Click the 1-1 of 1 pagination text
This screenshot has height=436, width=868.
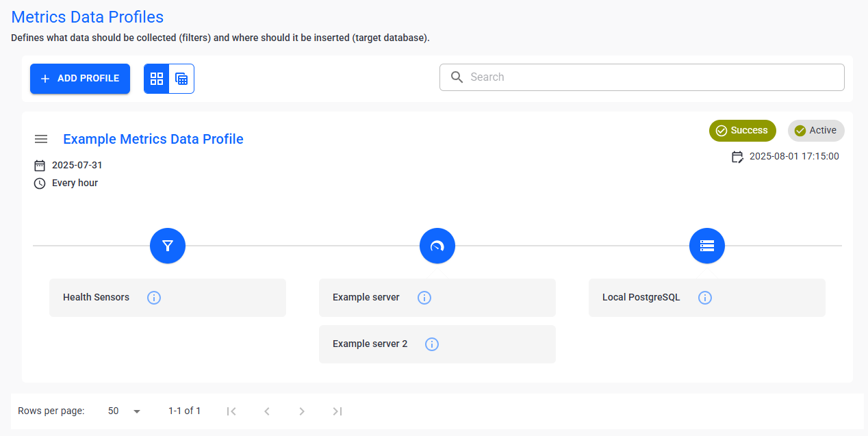tap(185, 411)
